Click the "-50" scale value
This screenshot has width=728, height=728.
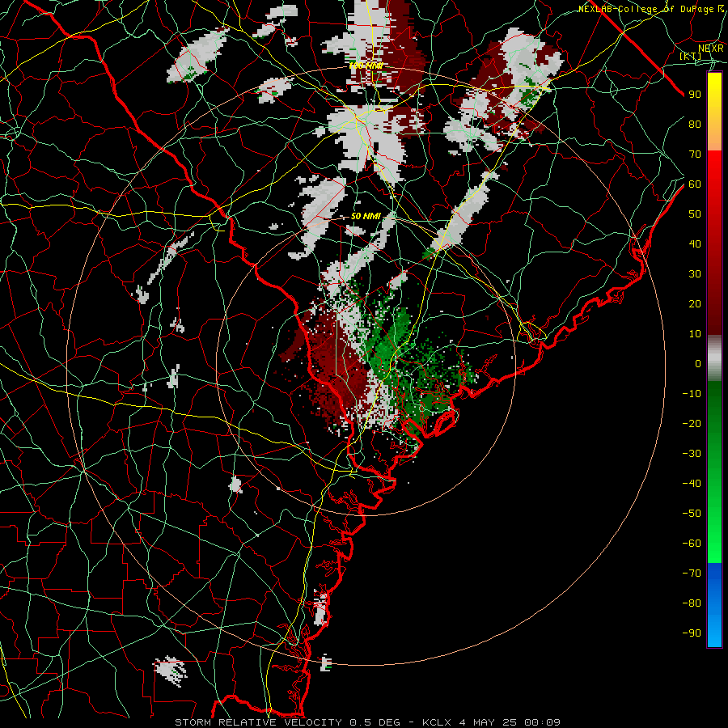click(x=692, y=514)
